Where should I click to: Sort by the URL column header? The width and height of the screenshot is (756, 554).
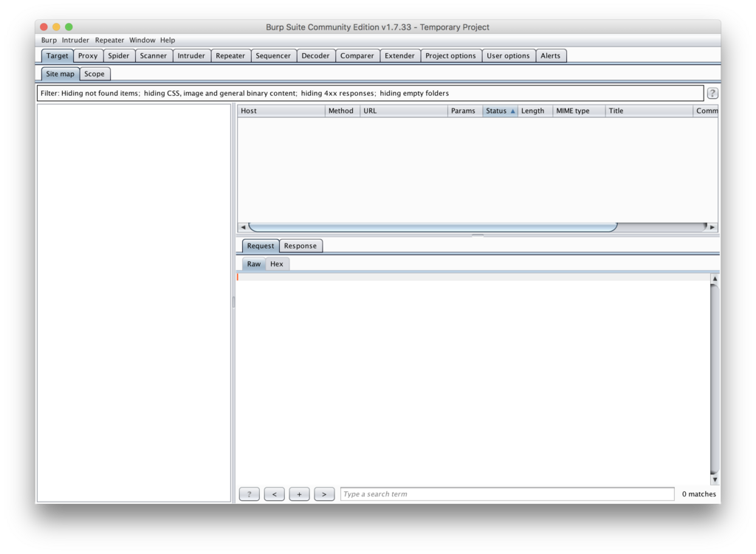coord(404,111)
